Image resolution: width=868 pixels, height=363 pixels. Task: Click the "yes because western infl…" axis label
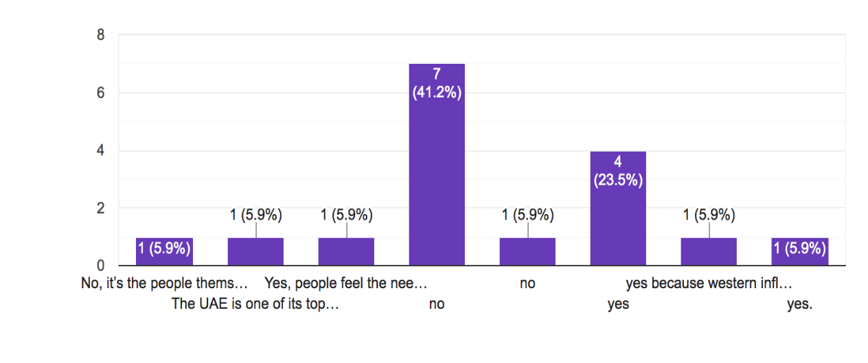709,283
